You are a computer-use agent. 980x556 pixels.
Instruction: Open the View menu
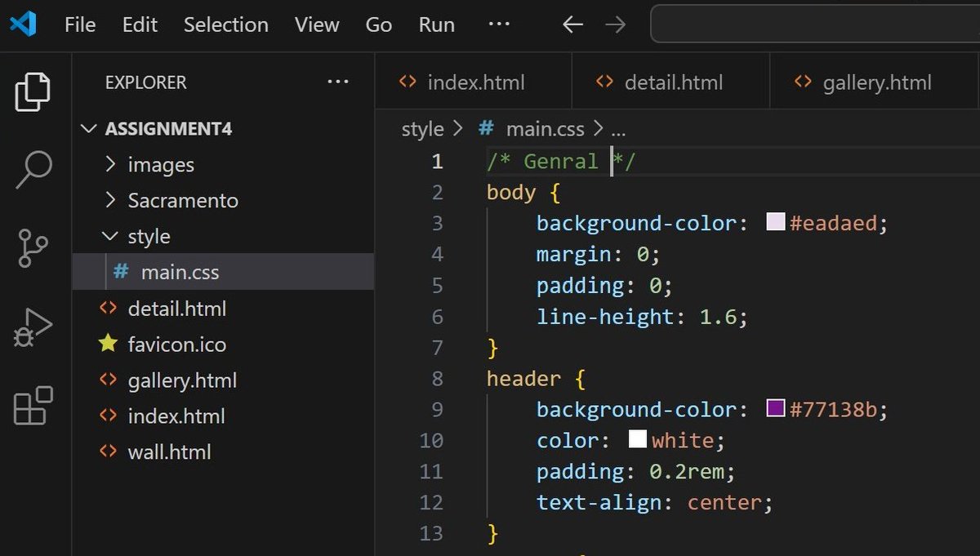(317, 24)
